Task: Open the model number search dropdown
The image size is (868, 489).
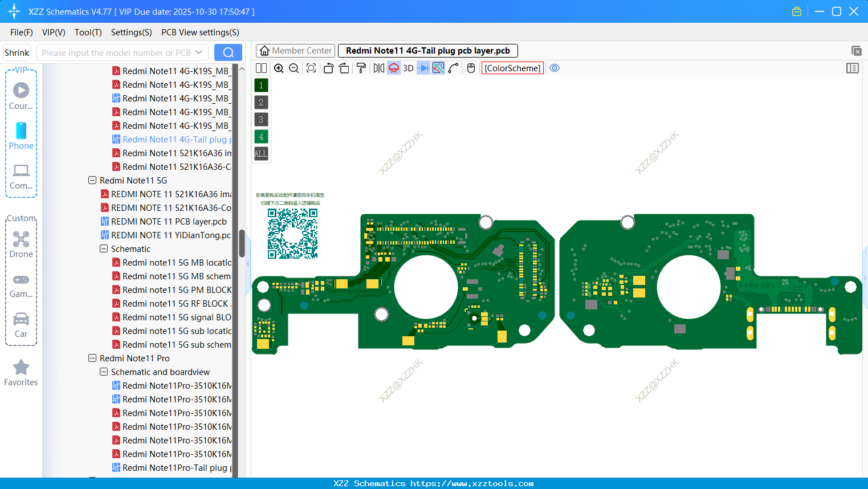Action: [201, 52]
